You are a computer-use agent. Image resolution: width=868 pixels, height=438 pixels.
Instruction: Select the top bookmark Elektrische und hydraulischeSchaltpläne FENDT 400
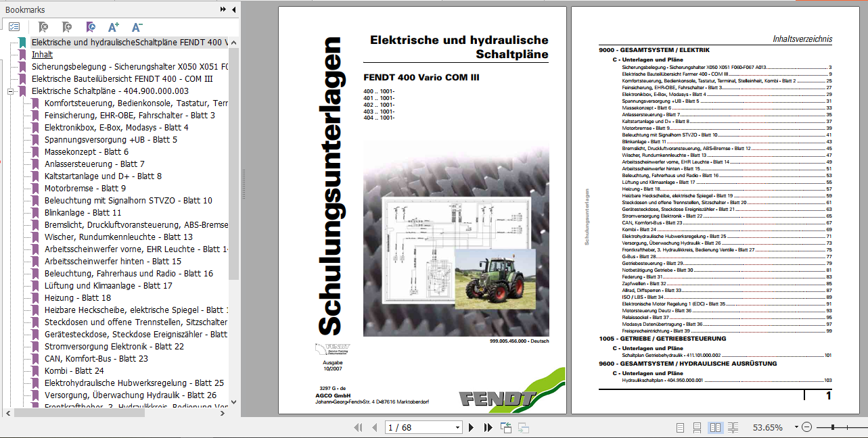tap(130, 42)
